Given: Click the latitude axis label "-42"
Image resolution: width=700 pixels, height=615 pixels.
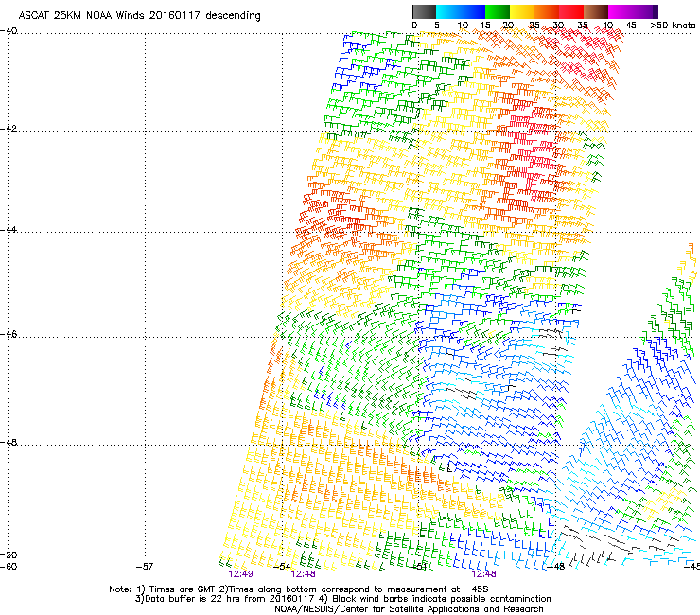Looking at the screenshot, I should (x=9, y=129).
